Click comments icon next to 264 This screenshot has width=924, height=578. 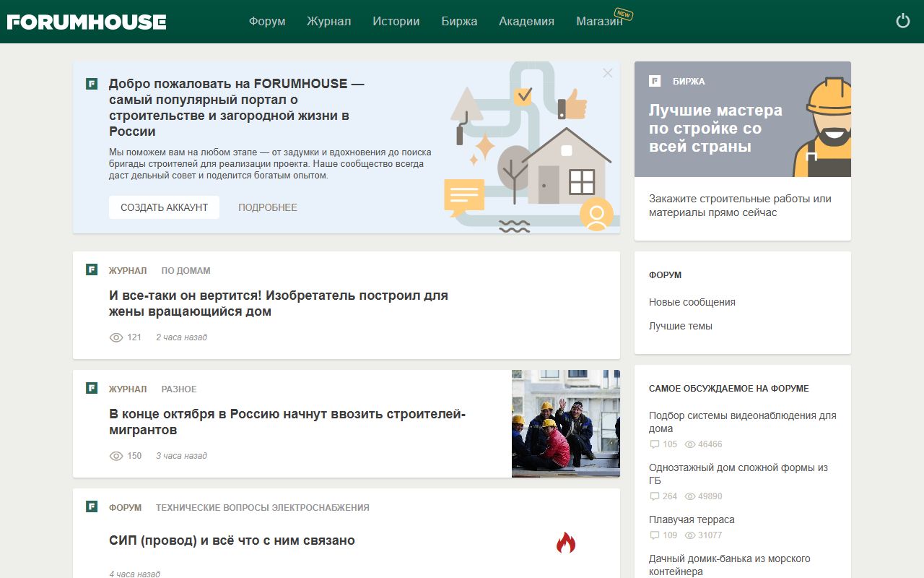click(655, 496)
